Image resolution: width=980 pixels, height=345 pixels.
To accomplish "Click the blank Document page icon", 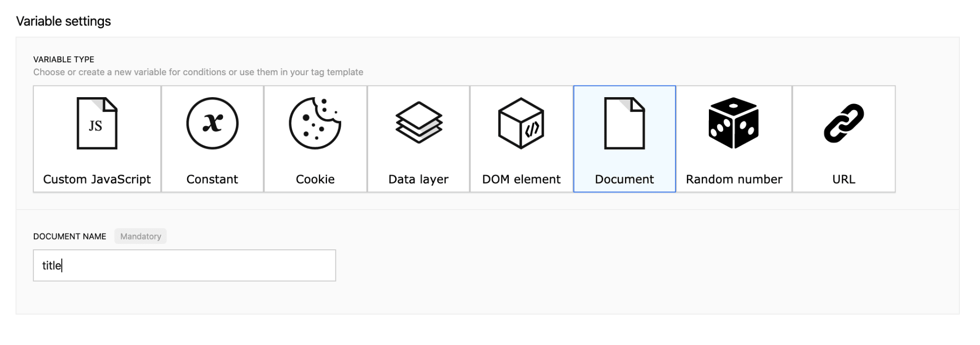I will coord(624,123).
